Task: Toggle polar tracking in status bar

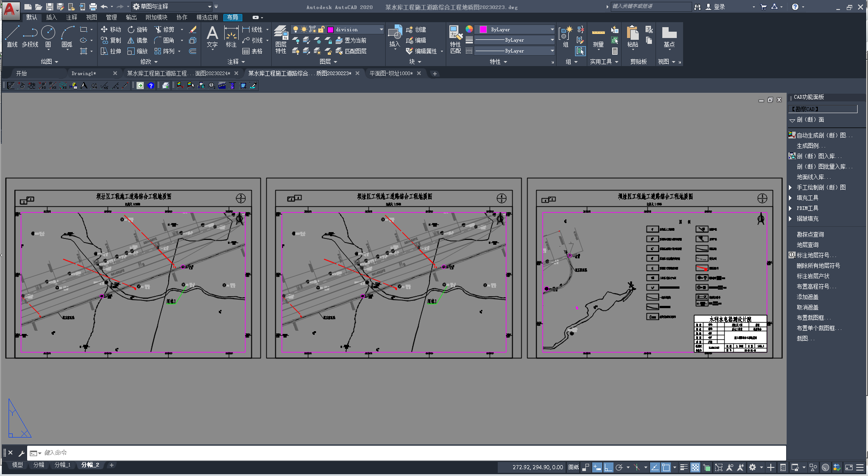Action: coord(619,467)
